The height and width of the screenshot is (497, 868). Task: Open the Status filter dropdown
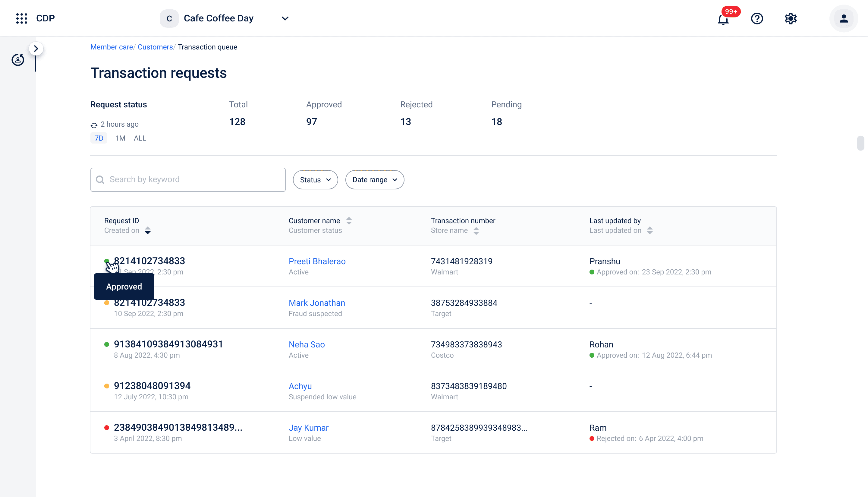pos(315,180)
